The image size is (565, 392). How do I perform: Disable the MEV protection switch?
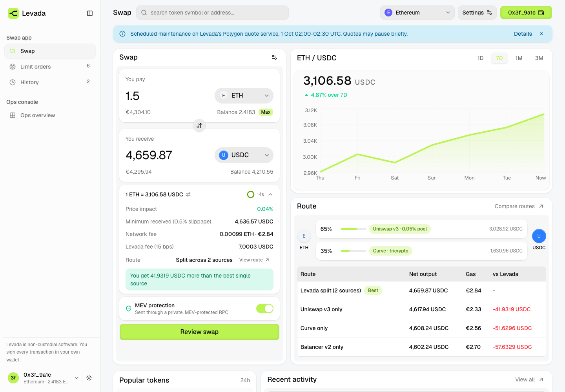(x=265, y=309)
